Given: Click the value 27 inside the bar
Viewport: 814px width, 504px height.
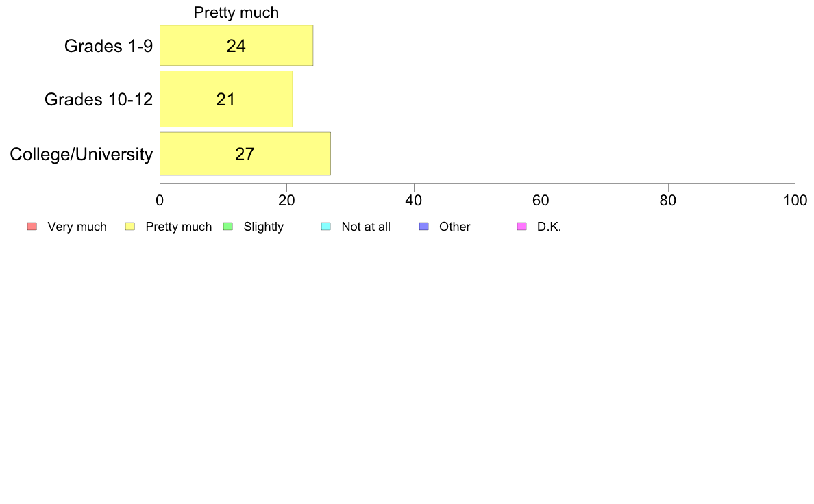Looking at the screenshot, I should 245,154.
